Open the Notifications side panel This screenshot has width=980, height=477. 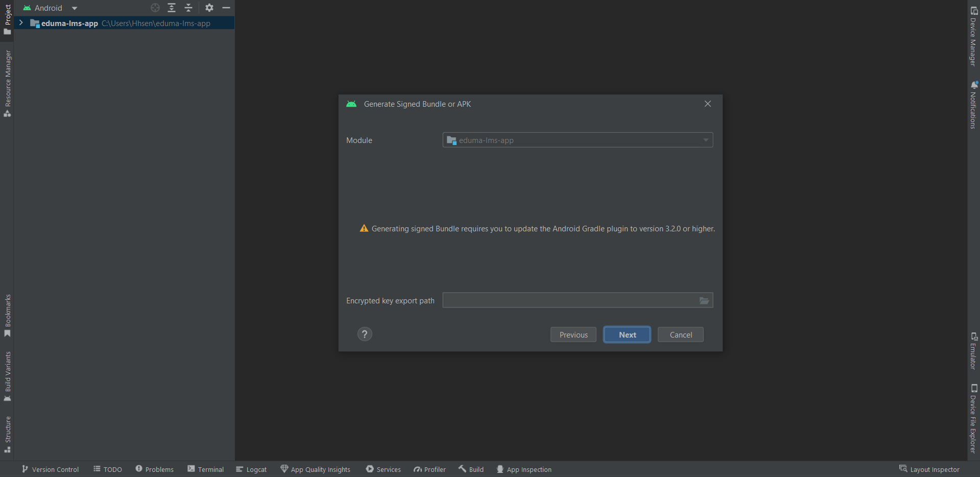click(x=973, y=105)
